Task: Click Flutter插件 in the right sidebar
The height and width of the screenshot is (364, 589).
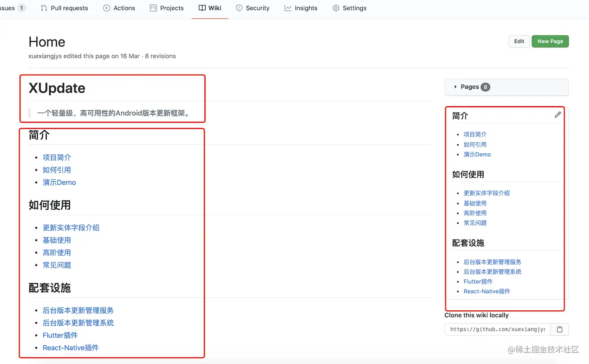Action: click(x=478, y=281)
